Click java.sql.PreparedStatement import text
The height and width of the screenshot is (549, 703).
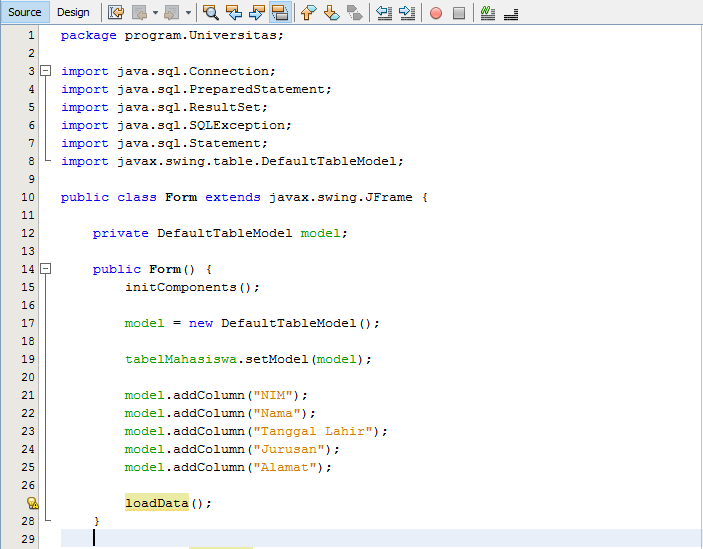[221, 89]
